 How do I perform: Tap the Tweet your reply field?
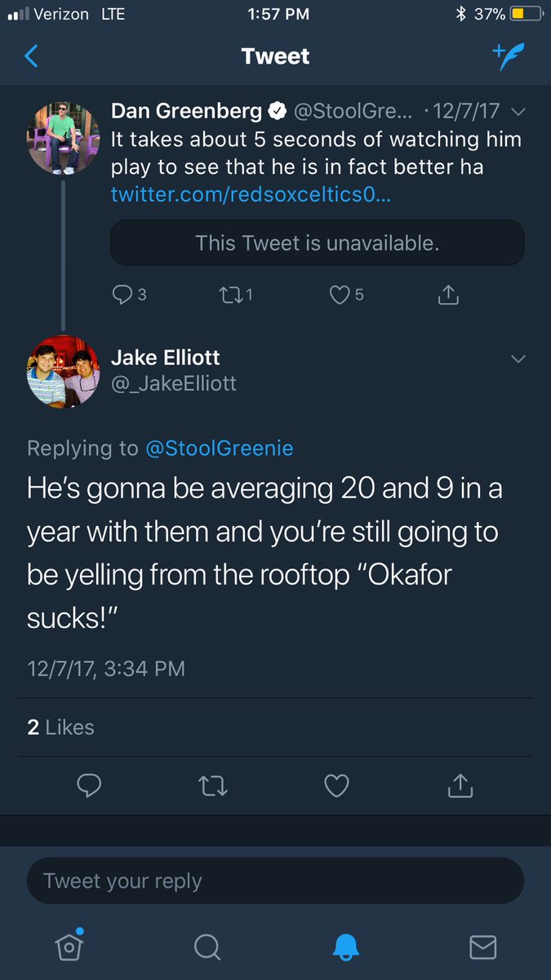coord(275,880)
